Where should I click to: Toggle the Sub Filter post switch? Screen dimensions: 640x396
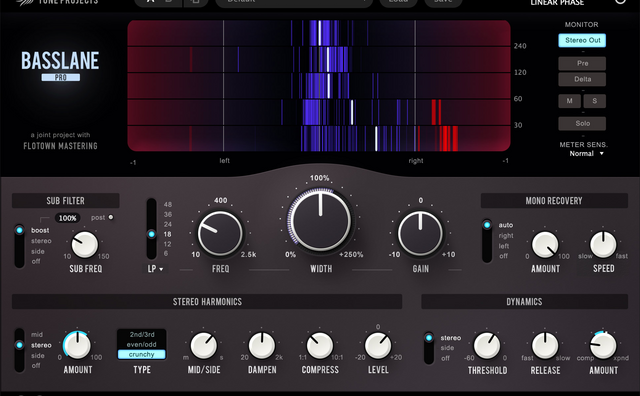[111, 217]
